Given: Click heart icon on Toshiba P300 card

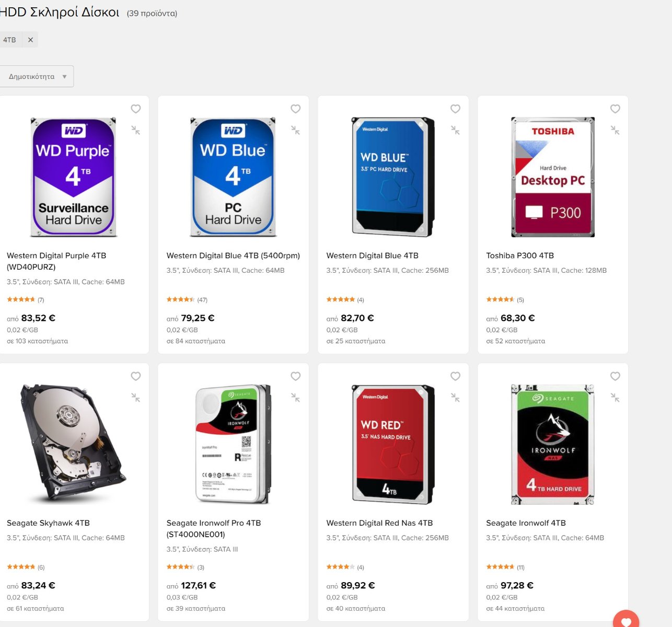Looking at the screenshot, I should (x=615, y=109).
